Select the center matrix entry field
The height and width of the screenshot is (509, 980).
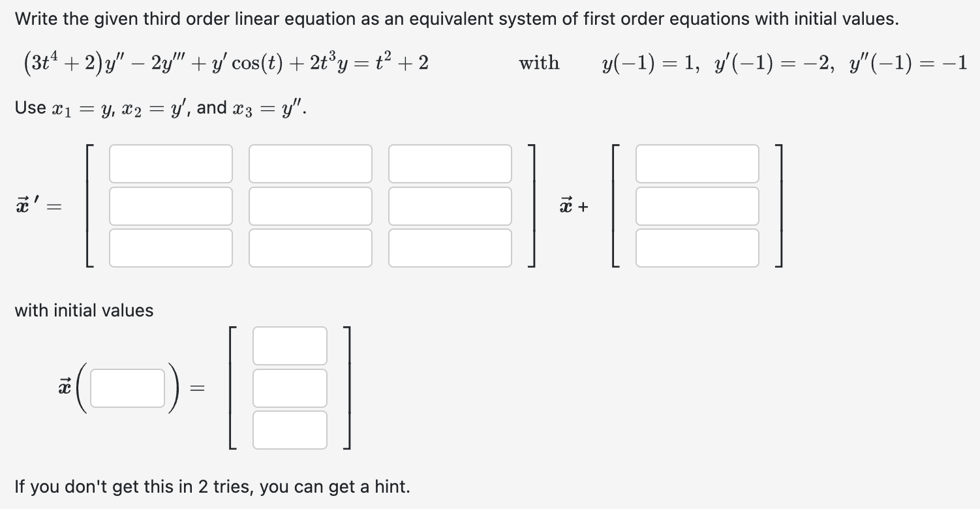click(310, 206)
